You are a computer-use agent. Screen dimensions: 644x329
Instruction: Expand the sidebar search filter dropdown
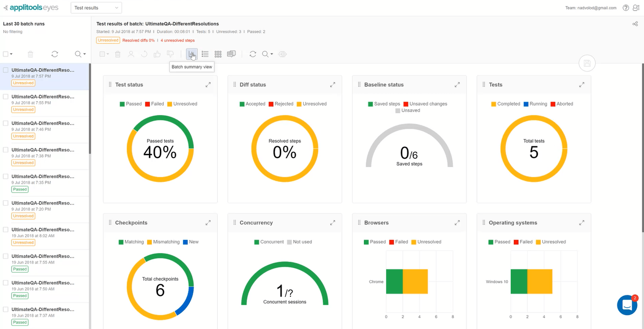(81, 54)
